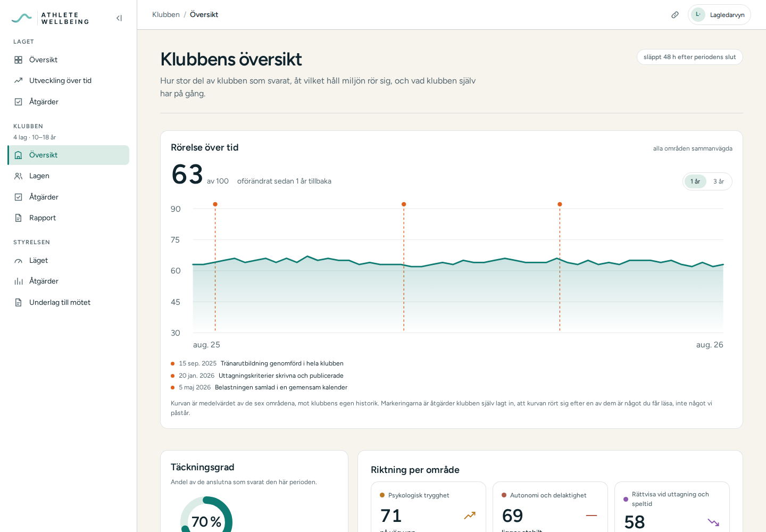Click the 5 maj 2026 marker on chart
This screenshot has width=766, height=532.
(x=560, y=204)
